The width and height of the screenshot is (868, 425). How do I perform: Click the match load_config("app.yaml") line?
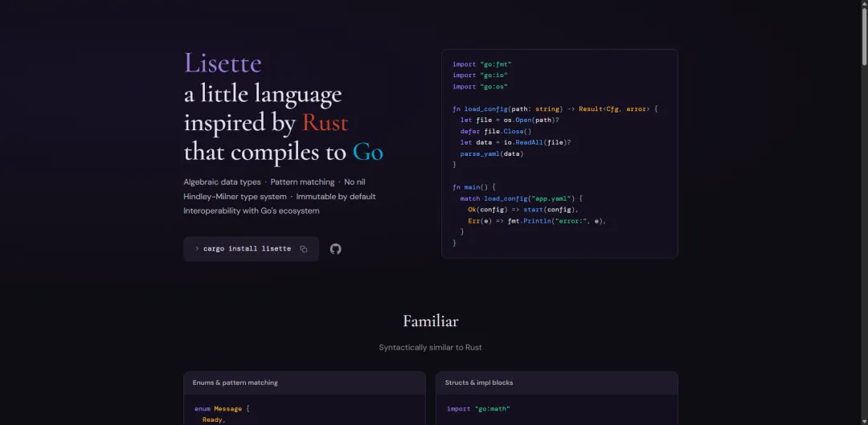521,198
